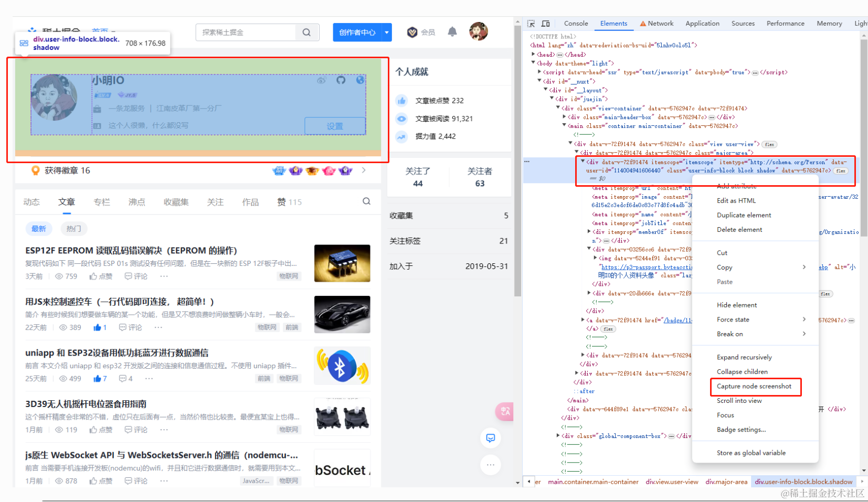Open the notification bell
Image resolution: width=868 pixels, height=502 pixels.
coord(452,31)
